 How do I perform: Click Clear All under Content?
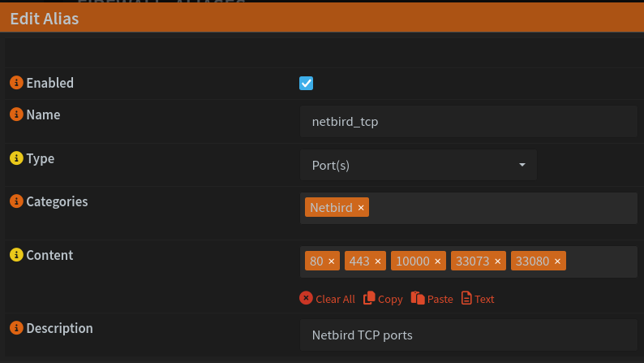click(327, 299)
